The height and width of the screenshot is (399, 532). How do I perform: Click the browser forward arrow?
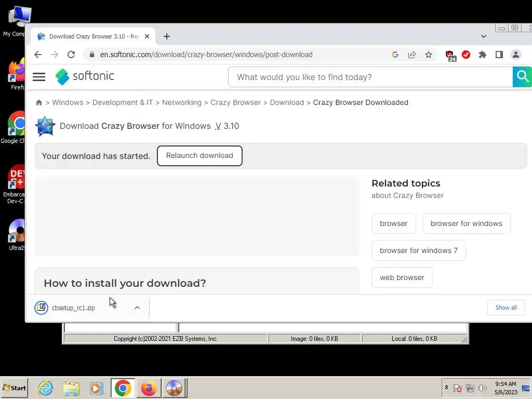54,55
